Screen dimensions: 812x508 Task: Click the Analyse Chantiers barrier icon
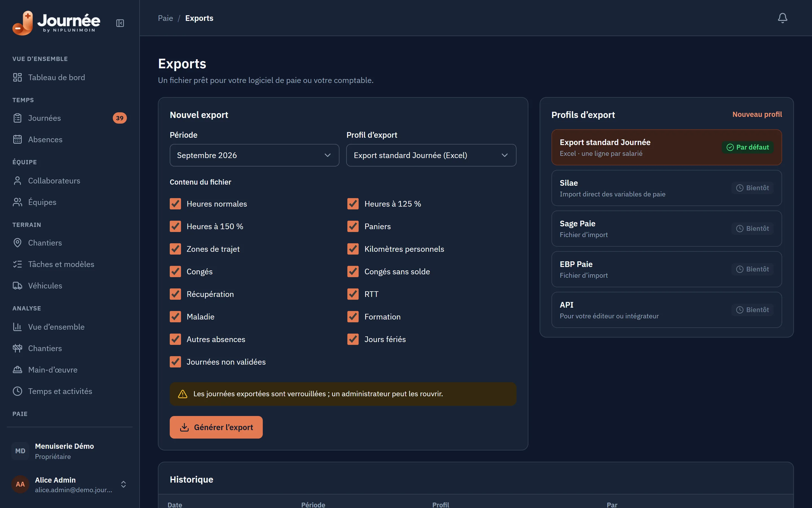coord(17,349)
